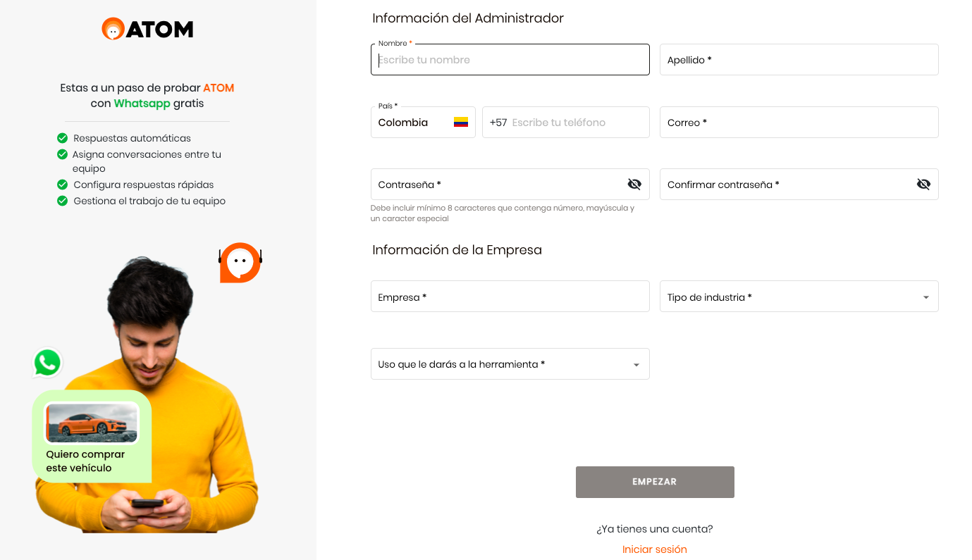Show password in Contraseña field
Image resolution: width=972 pixels, height=560 pixels.
pos(634,185)
